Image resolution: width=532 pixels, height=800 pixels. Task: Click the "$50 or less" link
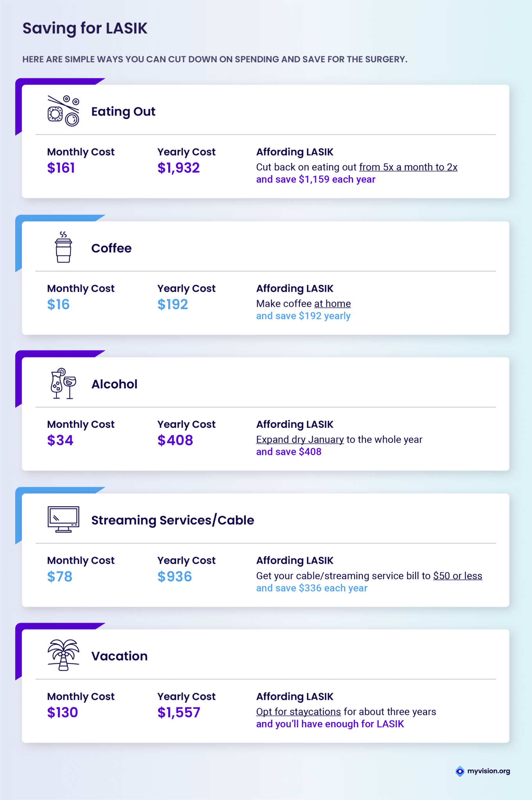pos(457,576)
